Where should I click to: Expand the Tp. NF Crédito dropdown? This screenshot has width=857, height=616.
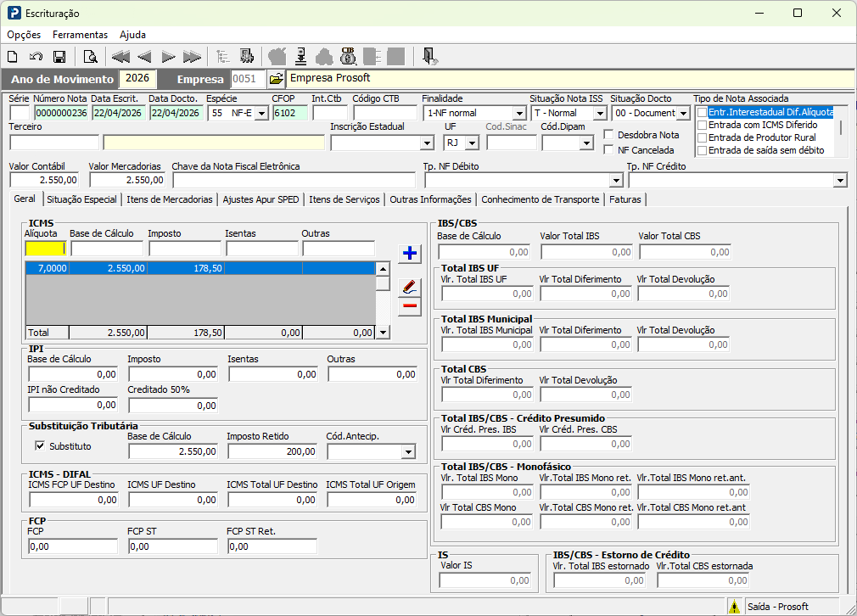840,181
